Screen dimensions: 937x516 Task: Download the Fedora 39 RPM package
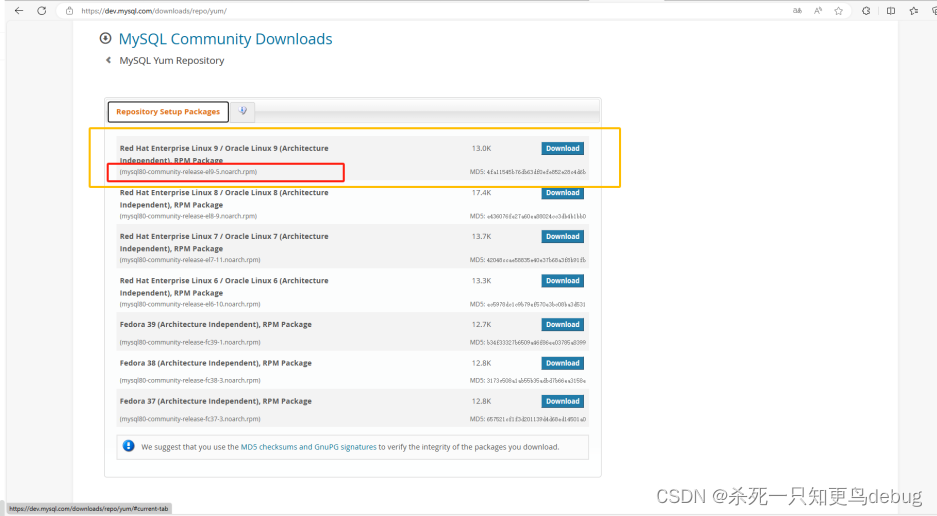pyautogui.click(x=562, y=324)
